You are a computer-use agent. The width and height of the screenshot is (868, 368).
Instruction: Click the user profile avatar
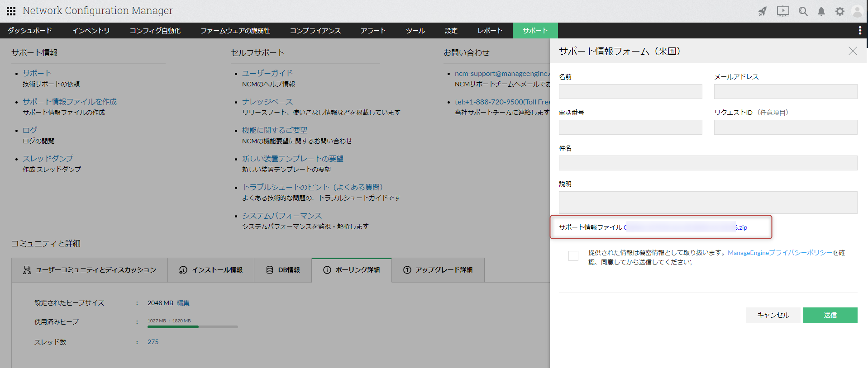coord(857,11)
